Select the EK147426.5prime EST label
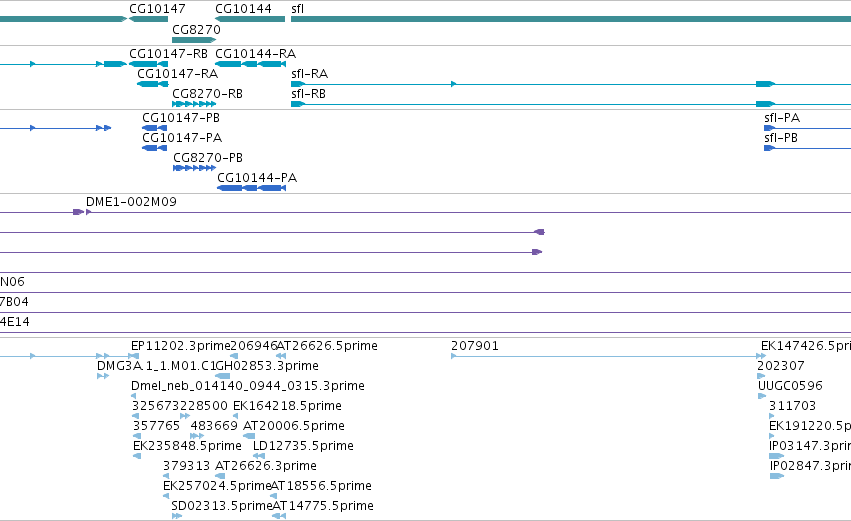The width and height of the screenshot is (851, 521). [x=806, y=346]
